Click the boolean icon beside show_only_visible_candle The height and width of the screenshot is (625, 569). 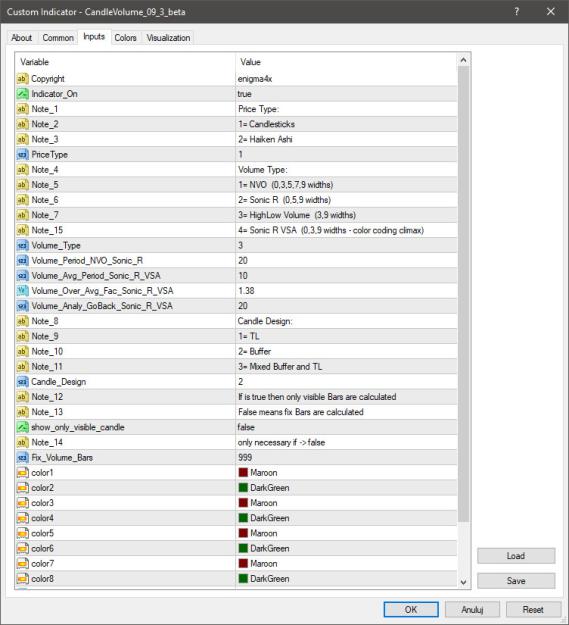pyautogui.click(x=23, y=427)
